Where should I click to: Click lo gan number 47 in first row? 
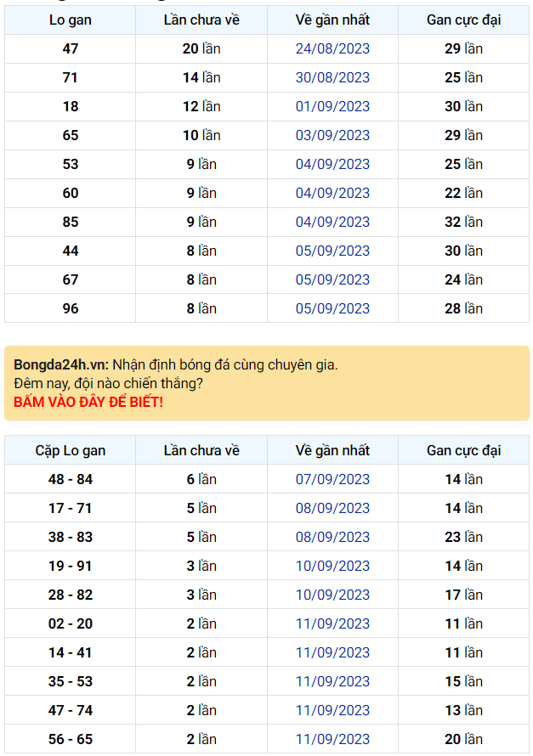69,48
